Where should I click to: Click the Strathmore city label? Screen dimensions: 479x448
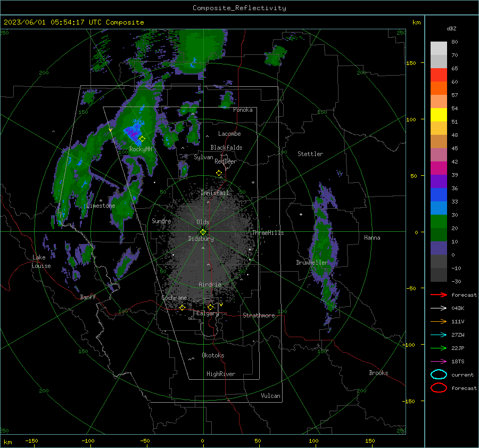(x=259, y=315)
